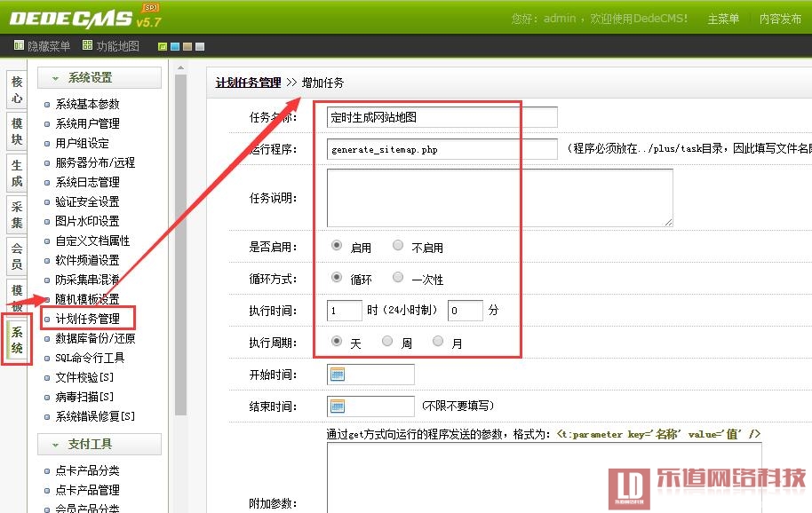Select the green theme color swatch
The width and height of the screenshot is (812, 513).
[162, 46]
